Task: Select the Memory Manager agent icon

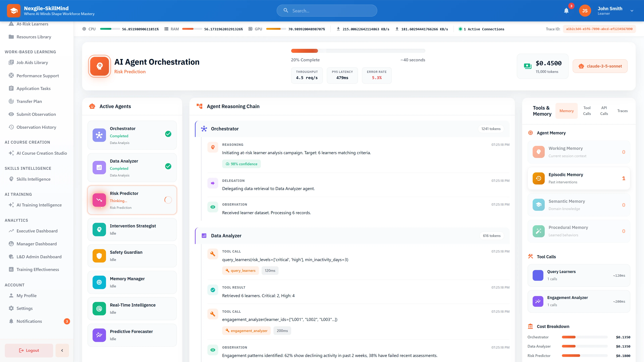Action: pos(99,282)
